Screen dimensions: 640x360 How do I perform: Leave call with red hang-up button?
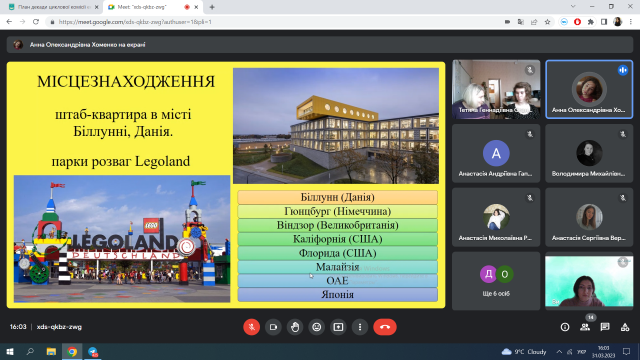click(x=385, y=327)
